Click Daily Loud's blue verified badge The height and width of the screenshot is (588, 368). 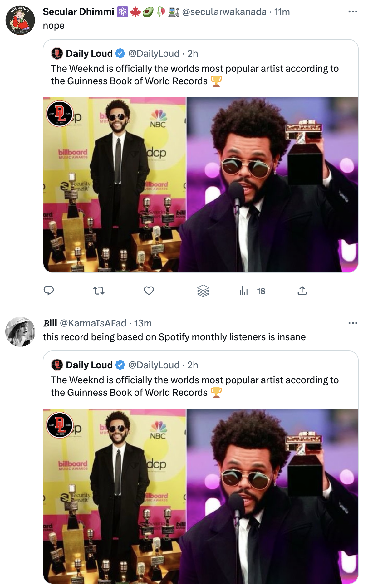120,53
